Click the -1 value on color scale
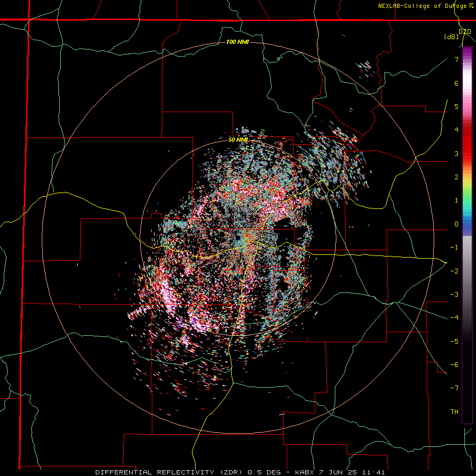Viewport: 476px width, 476px height. (x=454, y=248)
